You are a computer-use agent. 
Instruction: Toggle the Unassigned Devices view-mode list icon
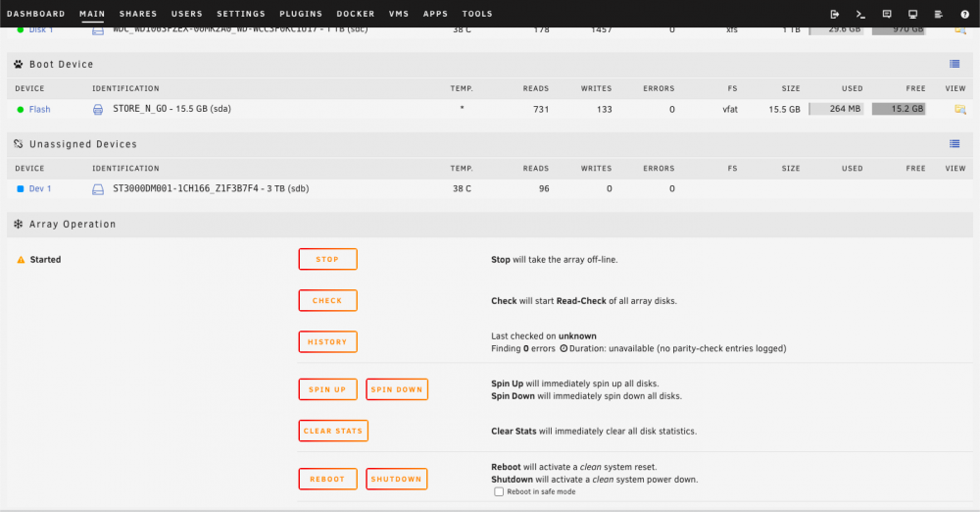(955, 144)
